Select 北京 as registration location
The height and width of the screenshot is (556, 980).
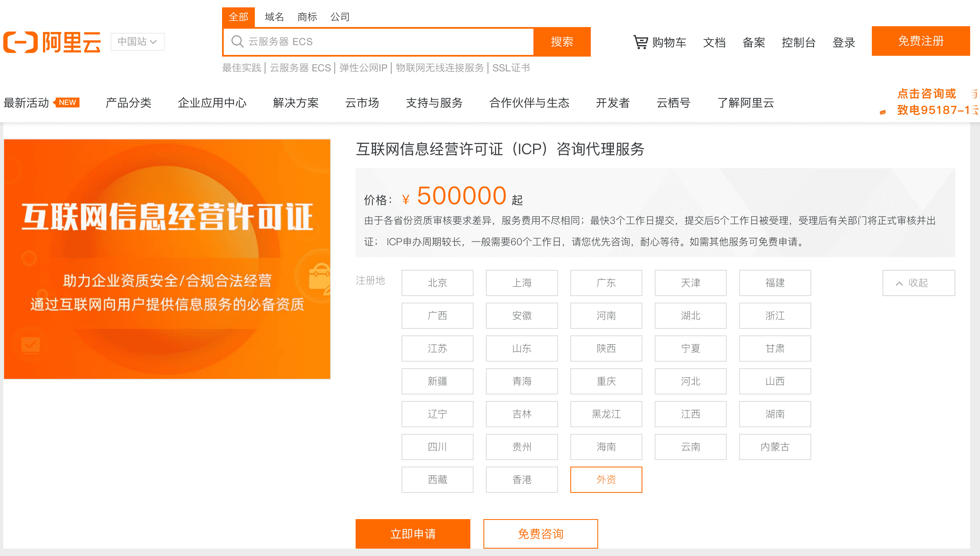click(x=437, y=283)
